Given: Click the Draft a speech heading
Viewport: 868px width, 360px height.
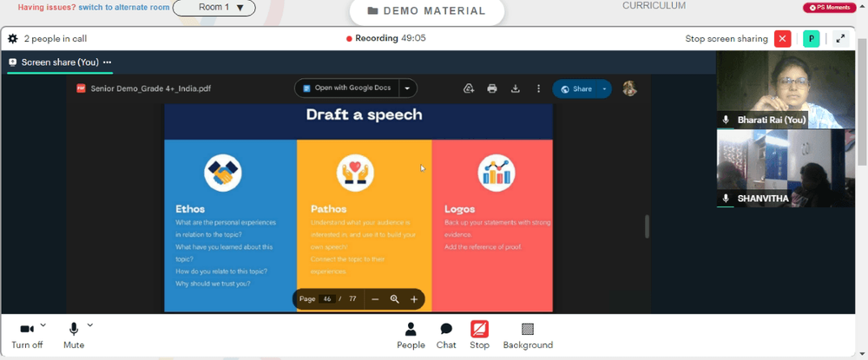Looking at the screenshot, I should point(364,115).
